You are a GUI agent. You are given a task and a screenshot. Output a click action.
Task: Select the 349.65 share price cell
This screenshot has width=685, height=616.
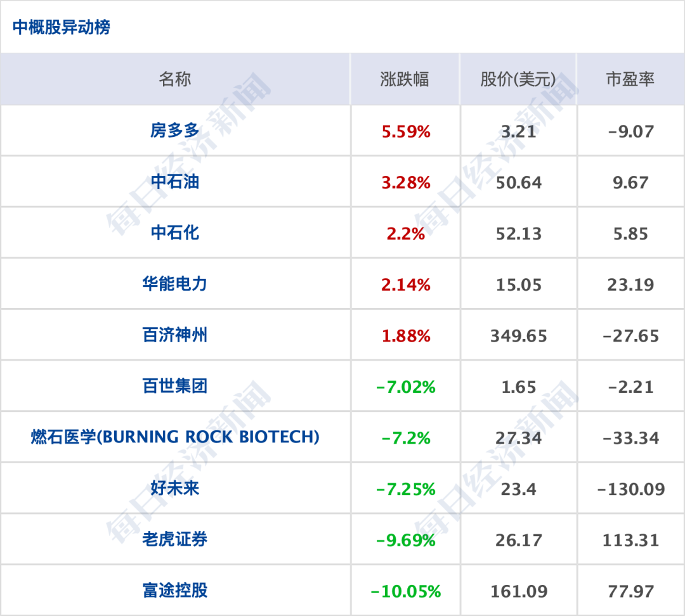pyautogui.click(x=518, y=336)
